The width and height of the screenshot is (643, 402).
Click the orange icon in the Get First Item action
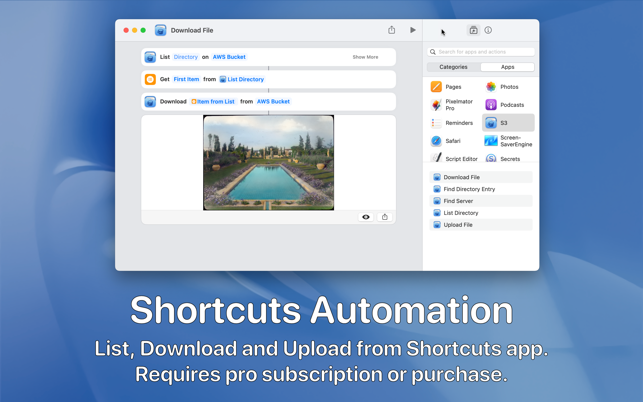click(150, 79)
